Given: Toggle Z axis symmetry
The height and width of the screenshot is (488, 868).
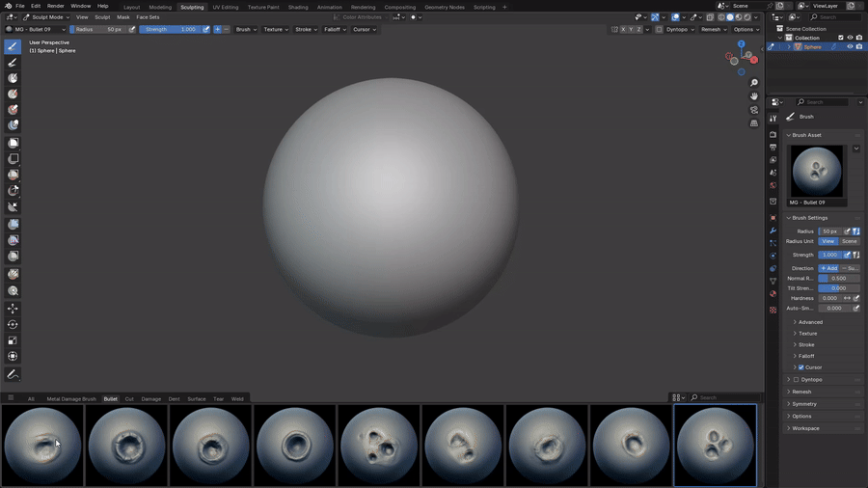Looking at the screenshot, I should click(638, 29).
